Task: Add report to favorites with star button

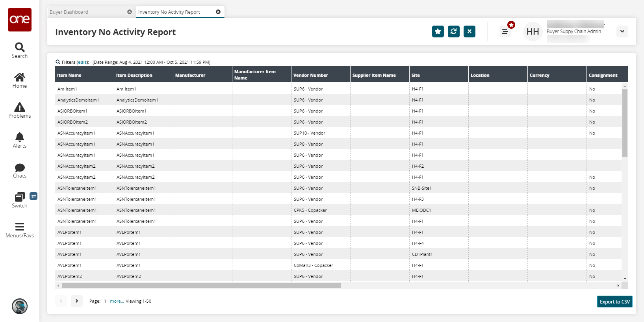Action: [x=438, y=31]
